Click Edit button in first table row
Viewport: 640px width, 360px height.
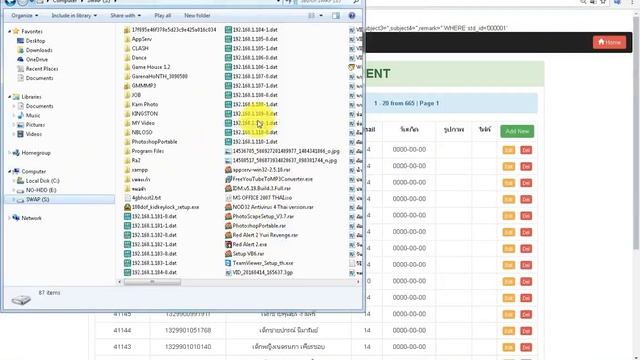tap(509, 150)
